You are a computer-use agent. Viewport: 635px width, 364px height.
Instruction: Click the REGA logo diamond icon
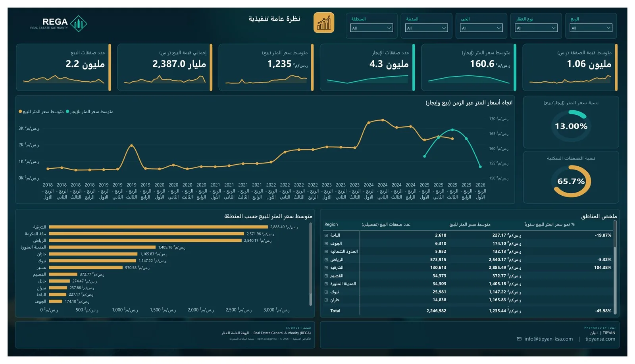[x=79, y=24]
